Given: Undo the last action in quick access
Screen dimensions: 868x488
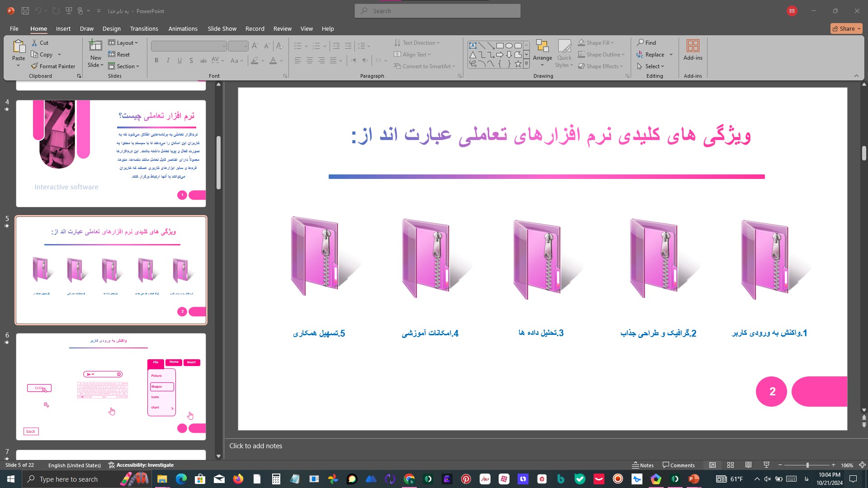Looking at the screenshot, I should [38, 11].
